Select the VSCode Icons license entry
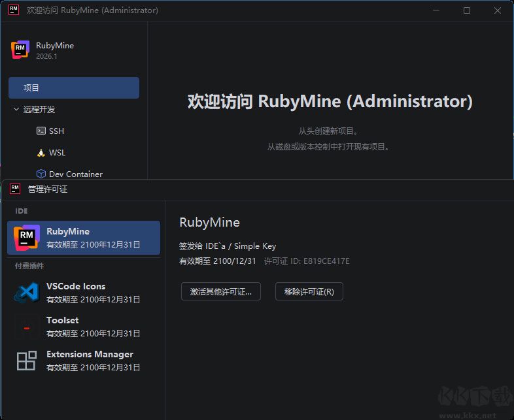514x420 pixels. [84, 293]
